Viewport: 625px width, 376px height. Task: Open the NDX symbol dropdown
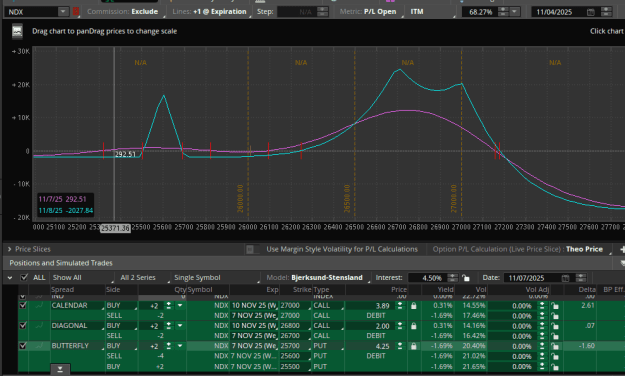pyautogui.click(x=63, y=12)
